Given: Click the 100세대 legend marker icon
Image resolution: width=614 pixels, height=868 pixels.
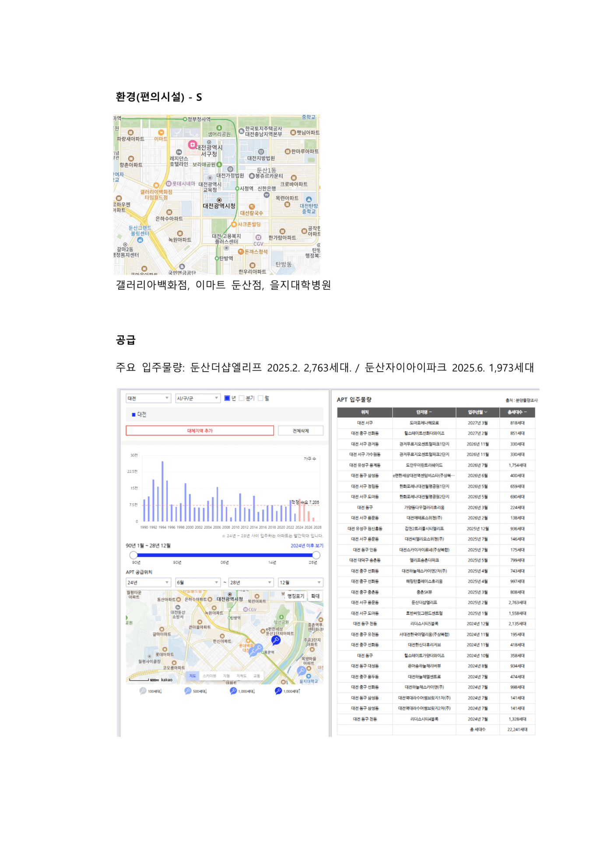Looking at the screenshot, I should (143, 691).
